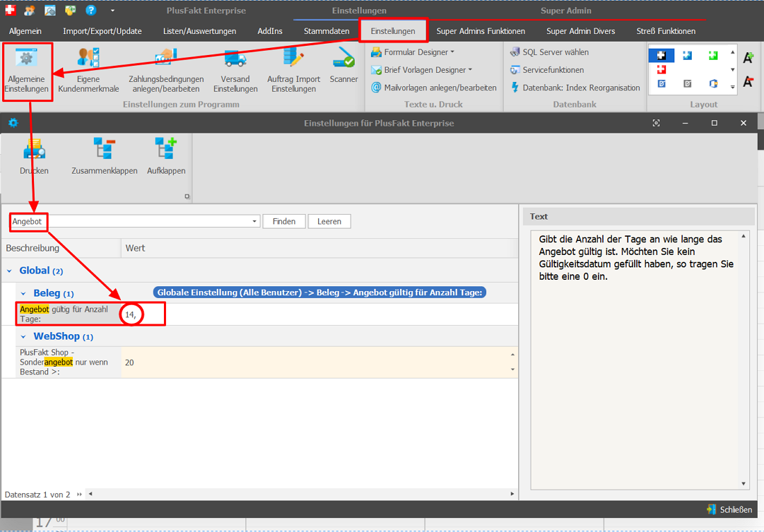Click Zusammenklappen to collapse all groups
The height and width of the screenshot is (532, 764).
104,156
